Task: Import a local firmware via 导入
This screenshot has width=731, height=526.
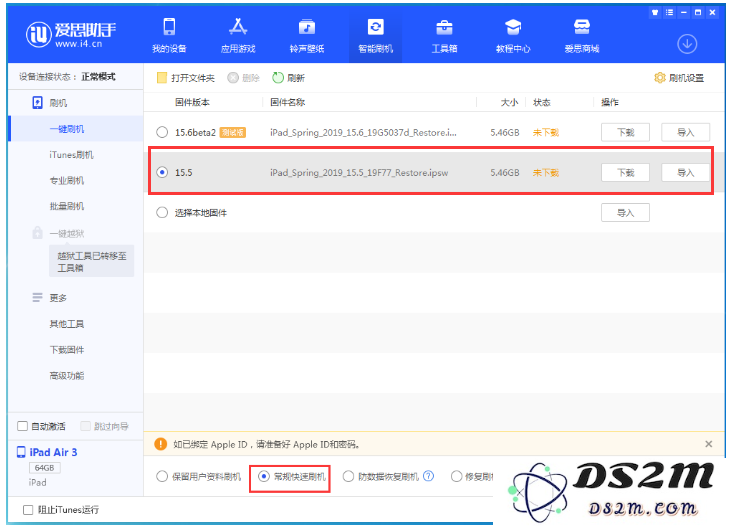Action: [x=625, y=213]
